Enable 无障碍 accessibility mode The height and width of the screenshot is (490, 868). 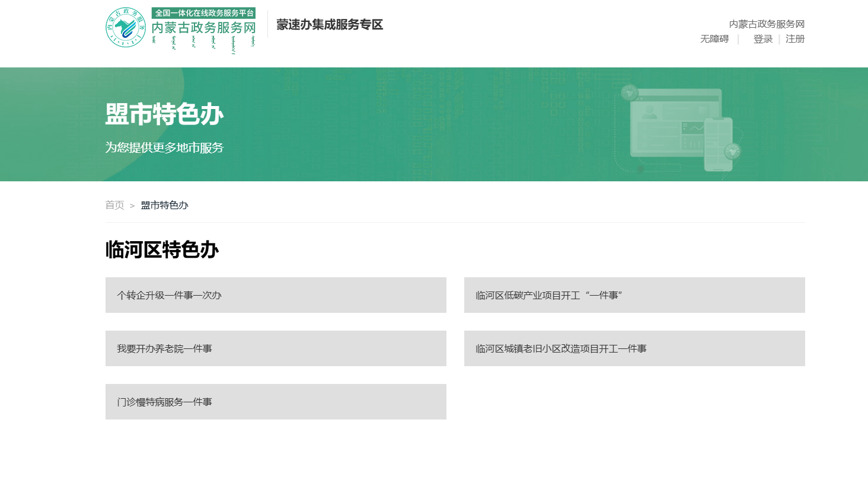pyautogui.click(x=713, y=39)
